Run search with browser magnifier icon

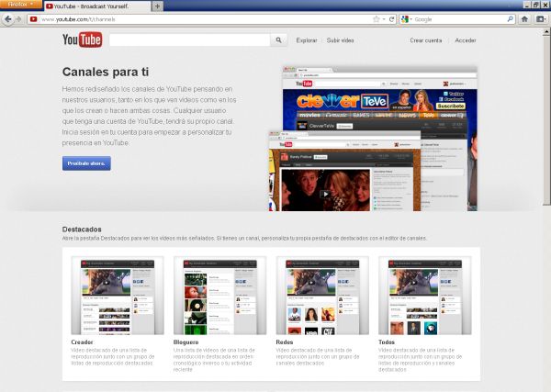point(511,19)
